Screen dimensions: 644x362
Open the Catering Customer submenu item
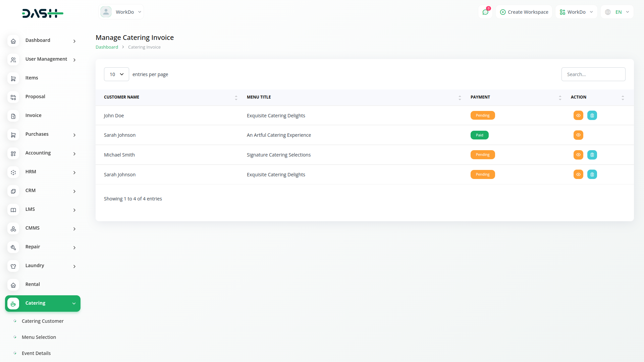click(43, 321)
